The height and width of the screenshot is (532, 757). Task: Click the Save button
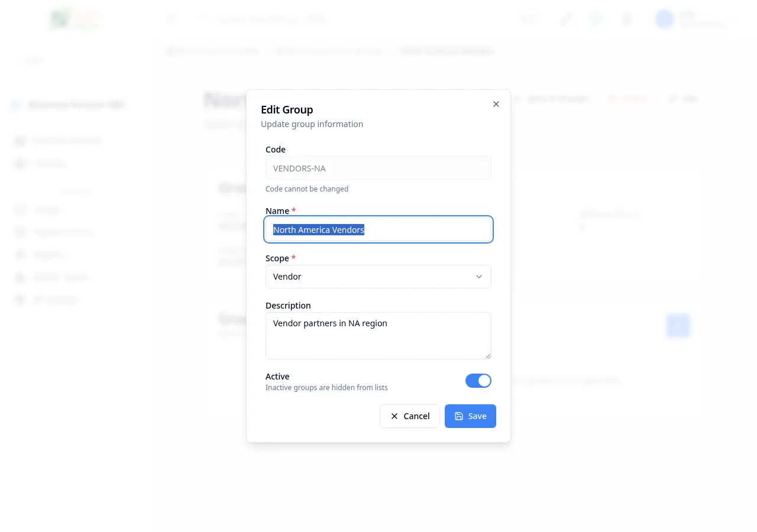(x=470, y=416)
